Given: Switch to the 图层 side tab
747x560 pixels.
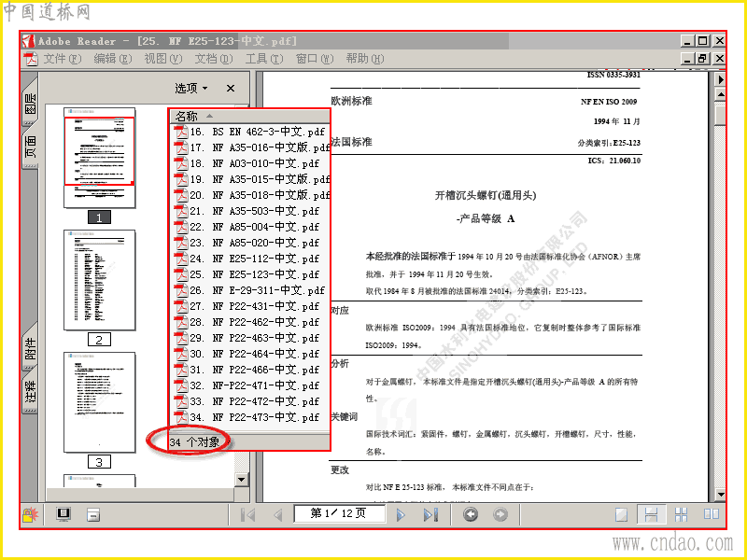Looking at the screenshot, I should 30,103.
